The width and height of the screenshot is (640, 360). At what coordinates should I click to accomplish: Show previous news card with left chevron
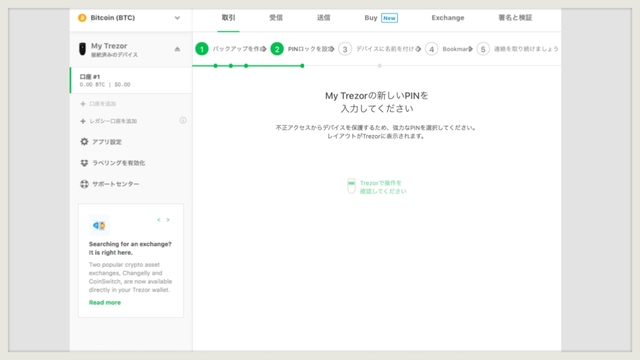[159, 220]
